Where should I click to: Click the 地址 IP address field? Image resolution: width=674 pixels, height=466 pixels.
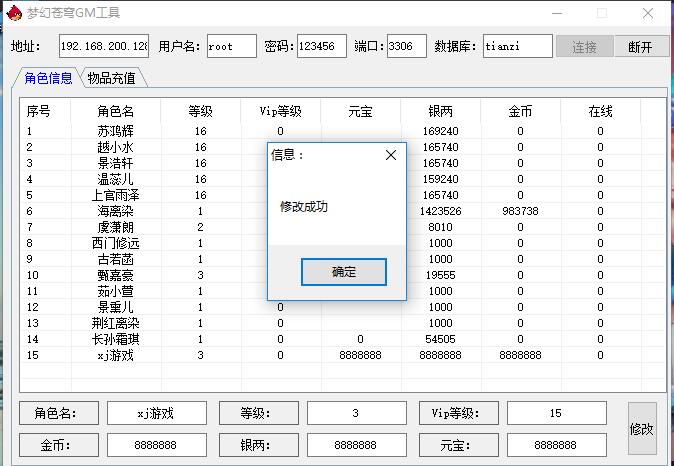(x=103, y=46)
